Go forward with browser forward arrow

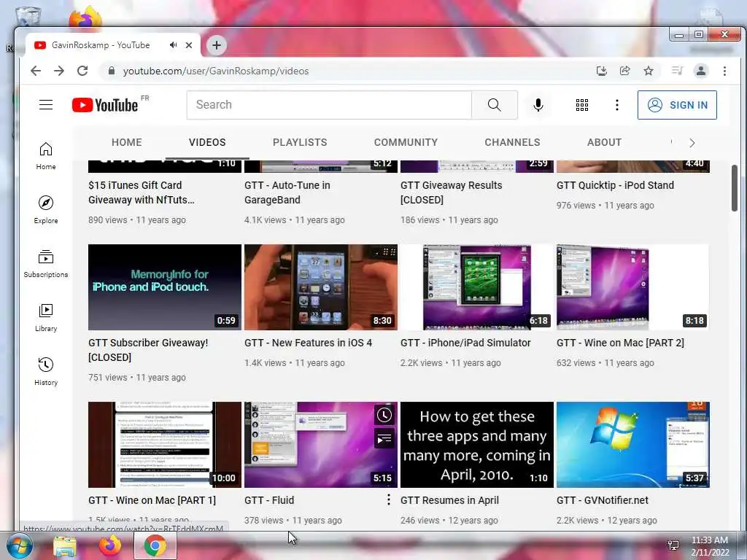click(x=59, y=71)
